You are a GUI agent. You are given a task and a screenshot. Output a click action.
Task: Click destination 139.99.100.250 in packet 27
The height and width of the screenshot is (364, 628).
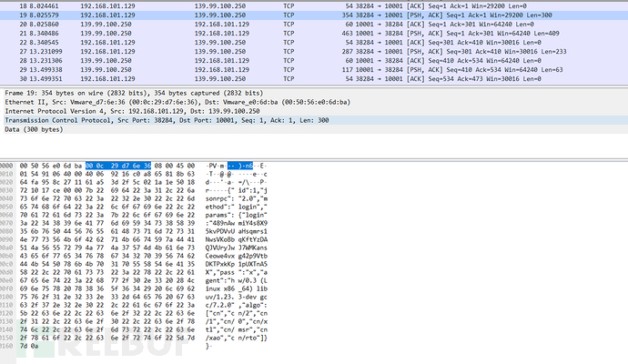click(220, 52)
